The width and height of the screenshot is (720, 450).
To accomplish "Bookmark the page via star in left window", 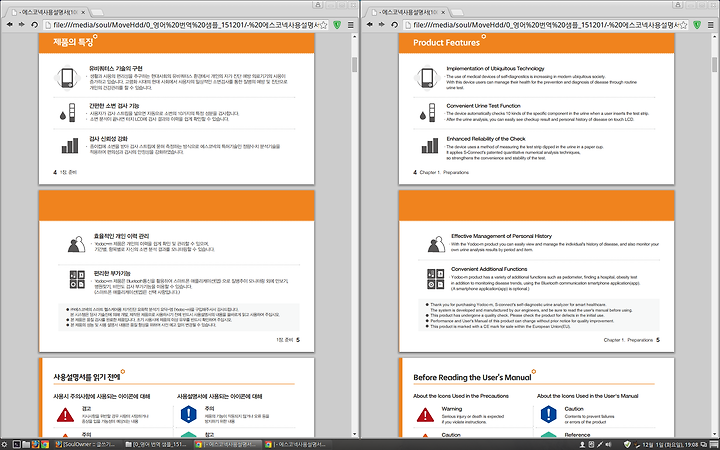I will point(323,25).
